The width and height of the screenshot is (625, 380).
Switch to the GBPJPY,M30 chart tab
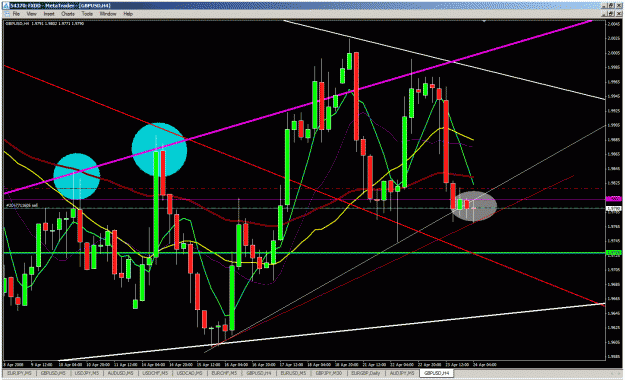click(328, 373)
